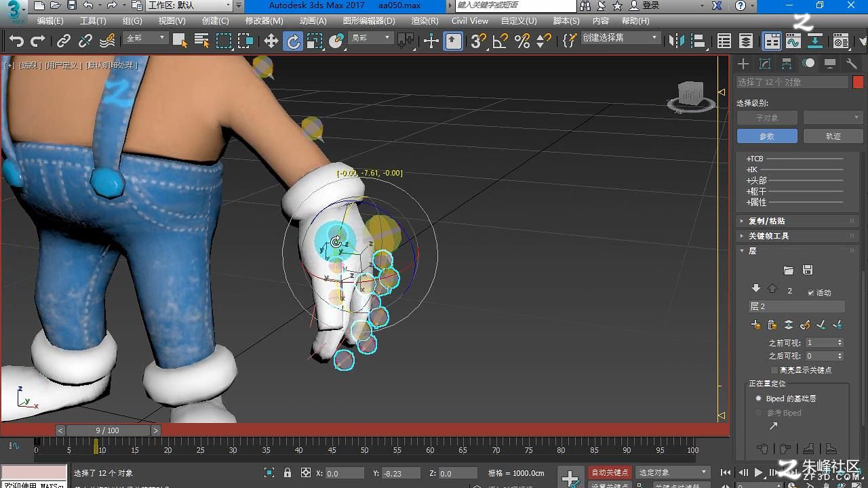Toggle the Percent Snap button

coord(522,41)
